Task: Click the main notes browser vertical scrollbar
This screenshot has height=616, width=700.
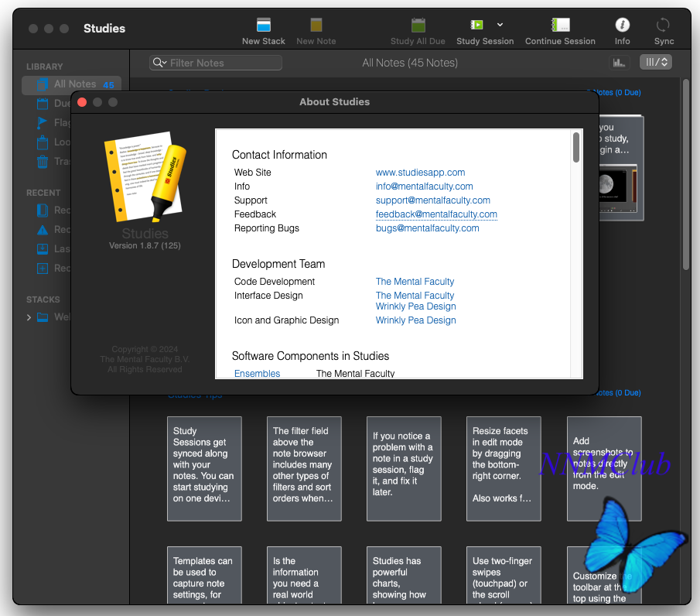Action: pyautogui.click(x=686, y=174)
